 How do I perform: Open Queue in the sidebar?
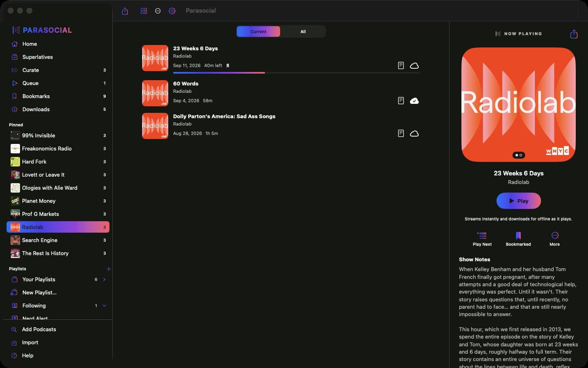(58, 83)
